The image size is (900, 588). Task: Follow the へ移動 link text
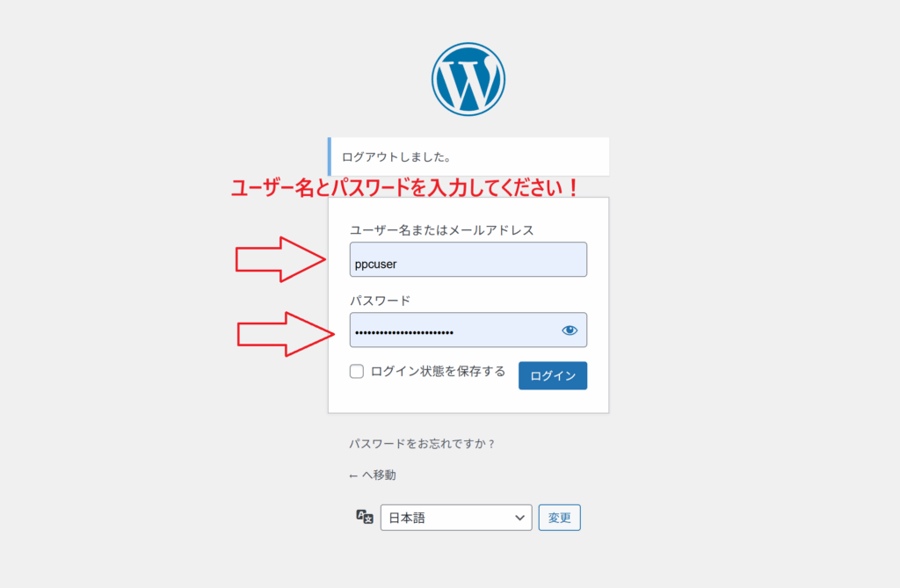coord(379,475)
